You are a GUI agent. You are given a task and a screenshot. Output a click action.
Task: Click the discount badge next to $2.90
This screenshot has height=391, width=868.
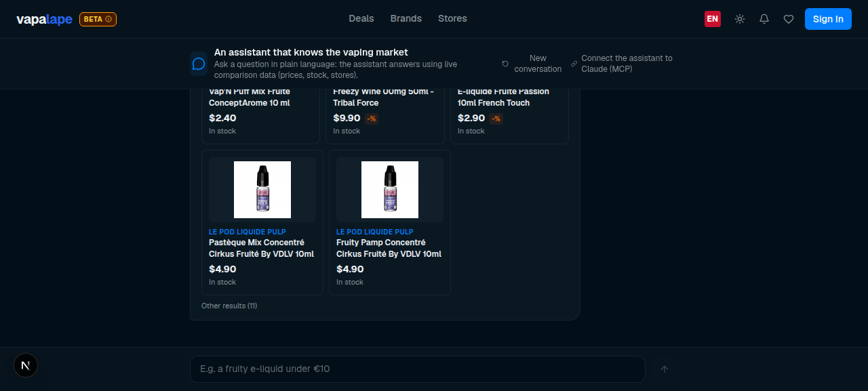click(x=496, y=119)
